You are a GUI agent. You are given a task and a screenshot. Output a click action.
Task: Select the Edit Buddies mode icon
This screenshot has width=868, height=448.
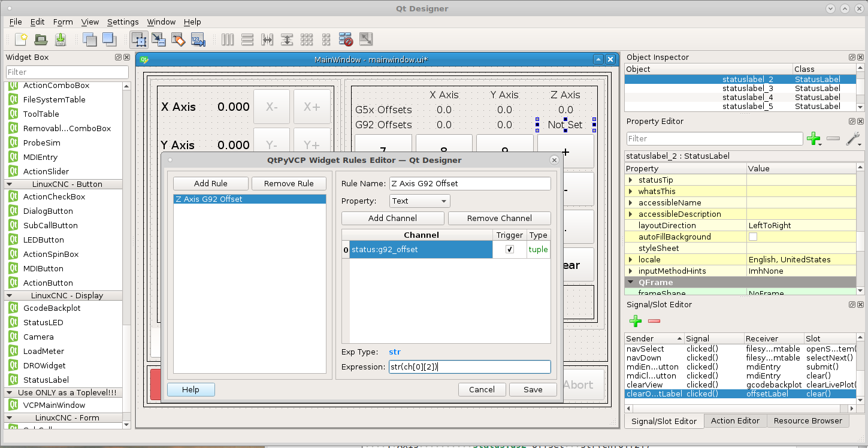click(179, 40)
